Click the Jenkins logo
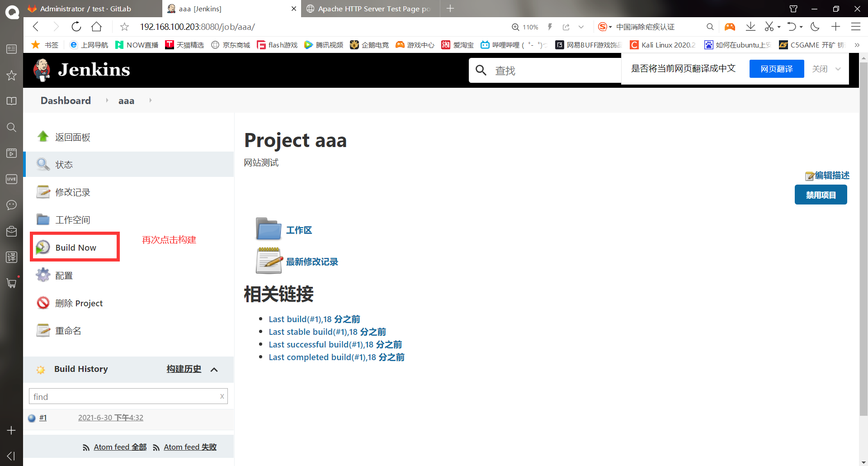Image resolution: width=868 pixels, height=466 pixels. click(81, 70)
